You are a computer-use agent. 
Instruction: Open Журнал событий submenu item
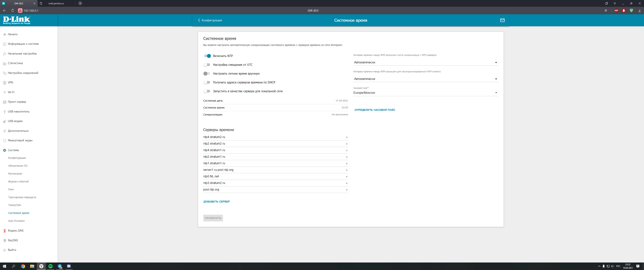[18, 181]
